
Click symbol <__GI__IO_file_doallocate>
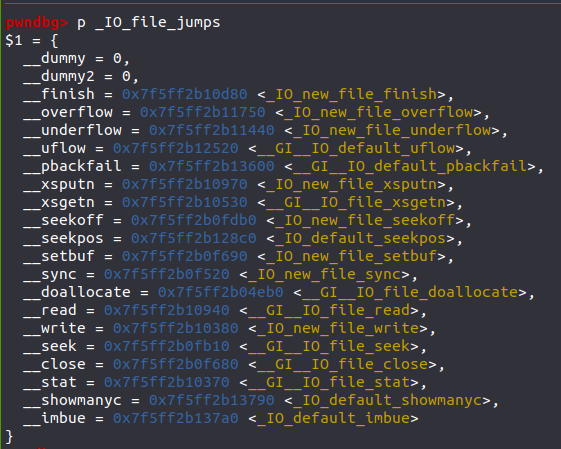point(410,292)
